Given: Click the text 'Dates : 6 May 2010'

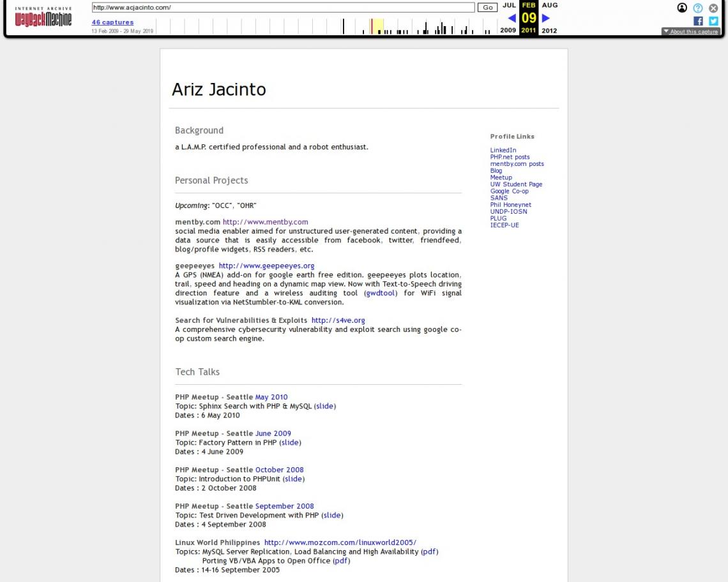Looking at the screenshot, I should [x=208, y=415].
